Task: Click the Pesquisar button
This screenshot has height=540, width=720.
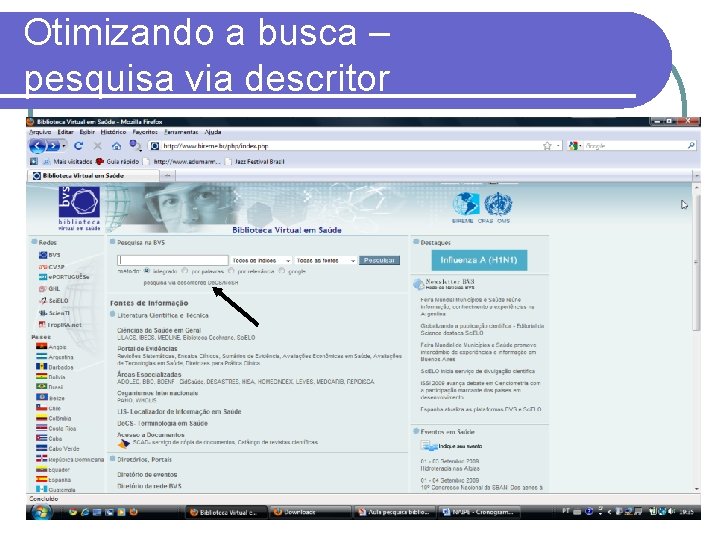Action: tap(379, 260)
